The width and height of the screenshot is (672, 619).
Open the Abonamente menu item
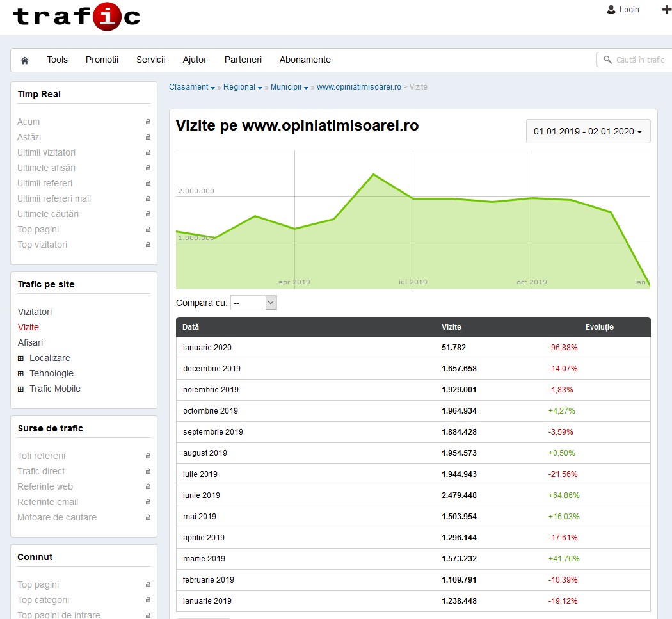[305, 60]
